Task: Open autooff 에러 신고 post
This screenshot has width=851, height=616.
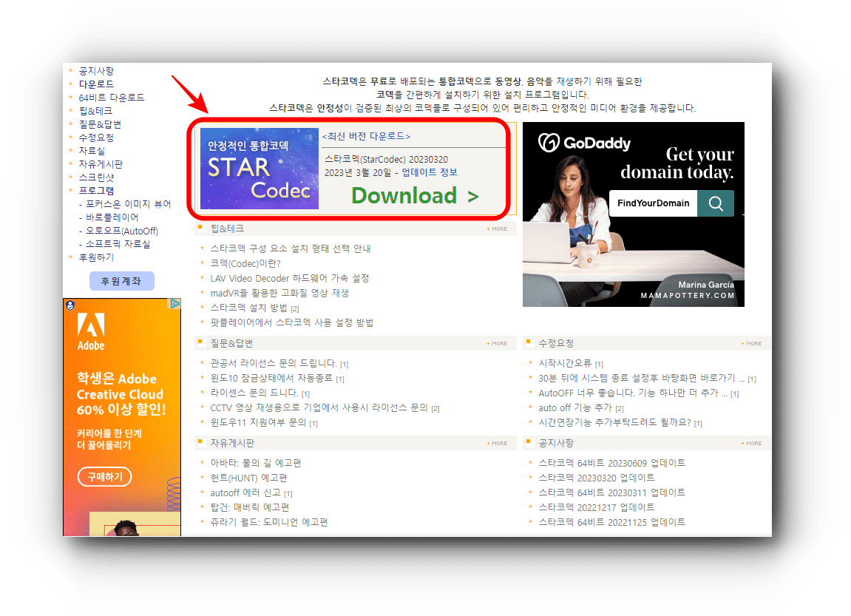Action: [x=245, y=493]
